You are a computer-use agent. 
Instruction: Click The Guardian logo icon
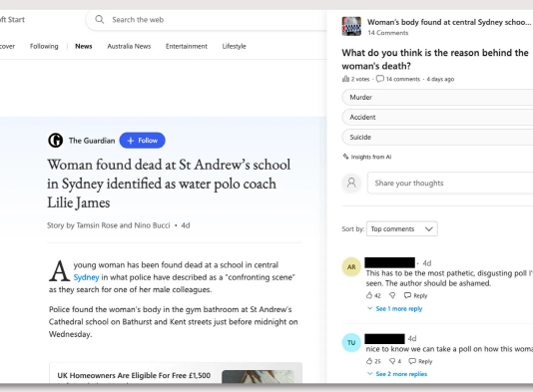56,141
